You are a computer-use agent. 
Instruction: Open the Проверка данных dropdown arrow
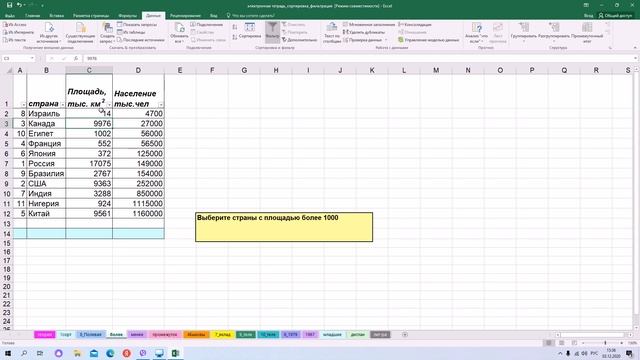coord(386,40)
